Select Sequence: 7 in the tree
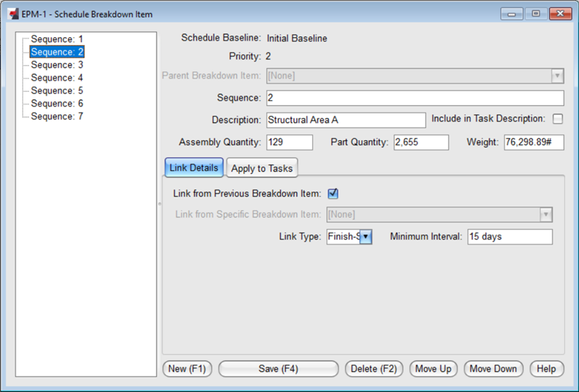This screenshot has width=579, height=392. coord(57,117)
